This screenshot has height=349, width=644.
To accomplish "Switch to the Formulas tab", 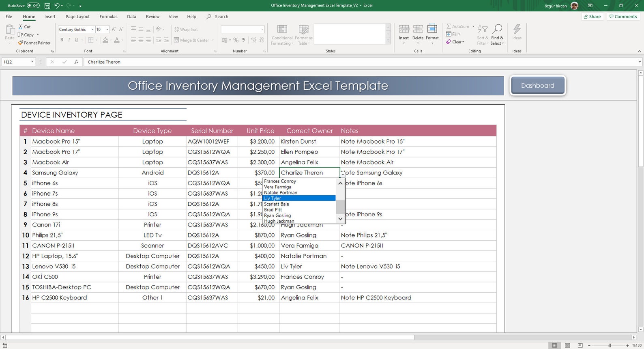I will click(108, 17).
